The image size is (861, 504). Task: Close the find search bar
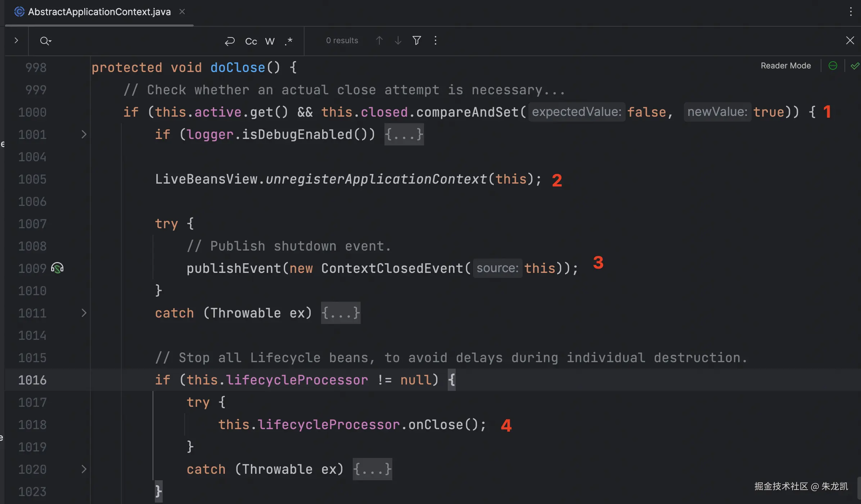tap(850, 40)
